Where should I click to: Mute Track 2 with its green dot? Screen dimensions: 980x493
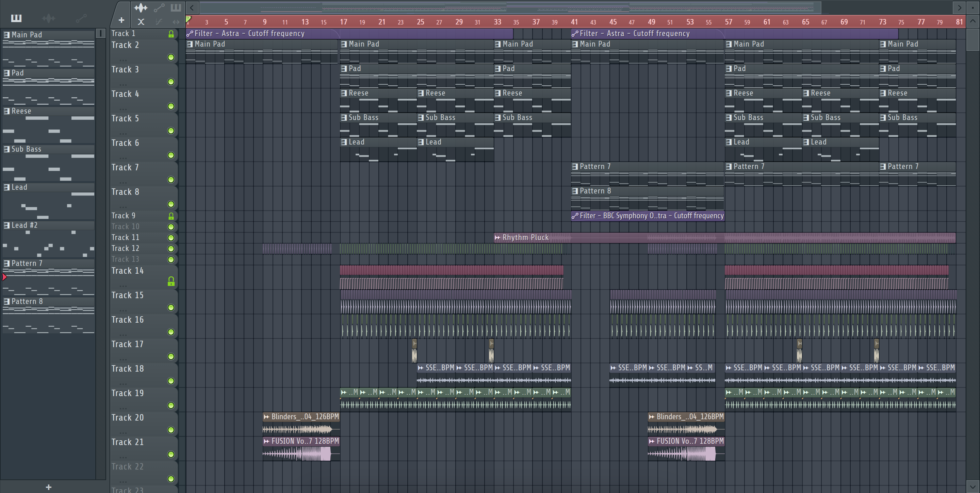click(171, 57)
